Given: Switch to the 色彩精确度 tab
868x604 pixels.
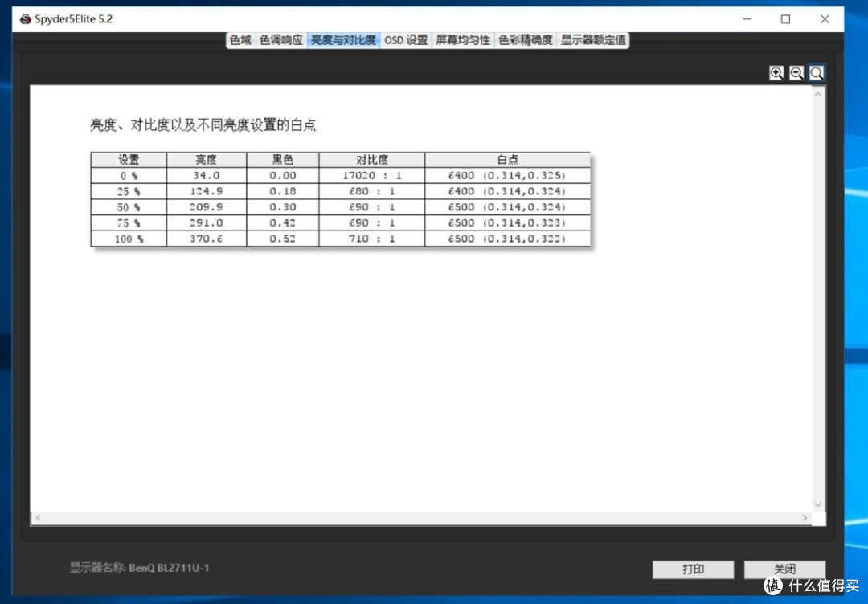Looking at the screenshot, I should pos(526,40).
